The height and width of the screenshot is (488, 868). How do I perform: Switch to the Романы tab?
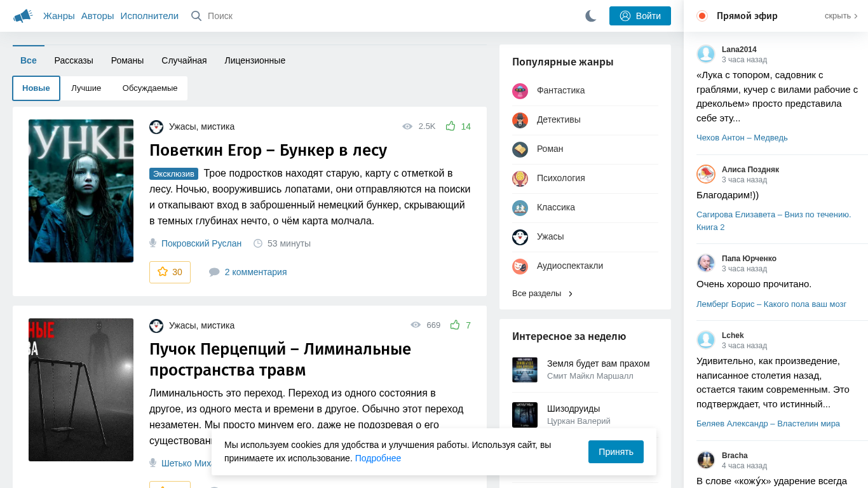127,60
